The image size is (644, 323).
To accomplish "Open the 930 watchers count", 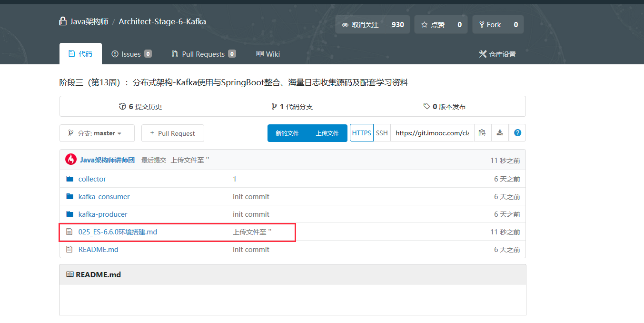I will pyautogui.click(x=397, y=24).
